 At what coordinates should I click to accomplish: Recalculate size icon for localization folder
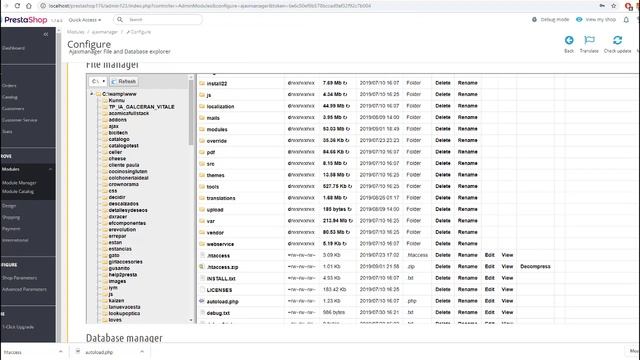348,106
